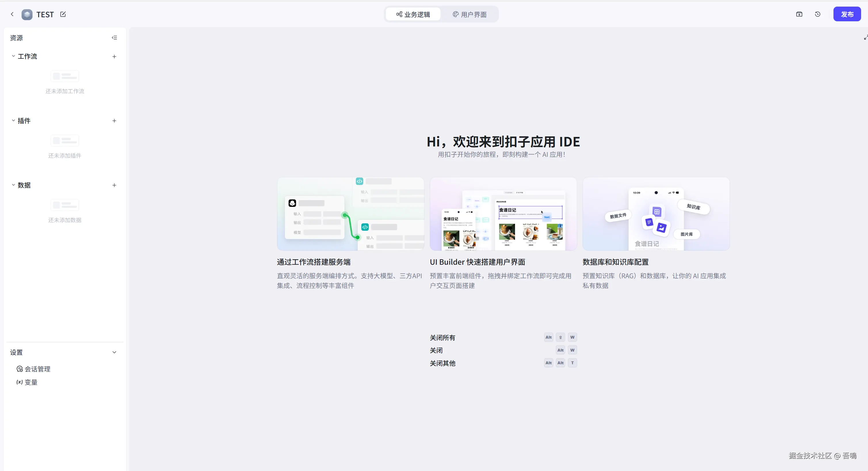Viewport: 868px width, 471px height.
Task: Click the archive box icon near 发布
Action: [x=799, y=14]
